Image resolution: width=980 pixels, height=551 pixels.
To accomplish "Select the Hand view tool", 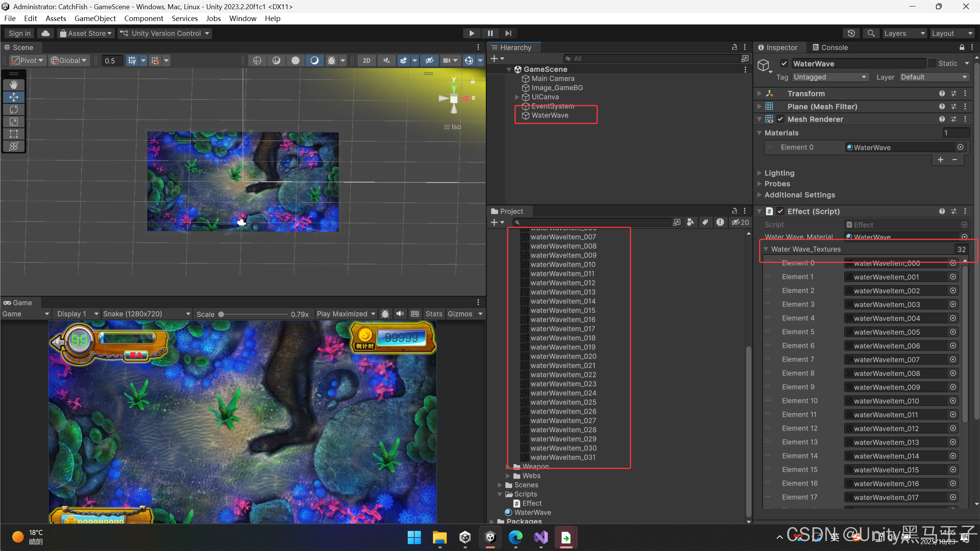I will point(14,85).
